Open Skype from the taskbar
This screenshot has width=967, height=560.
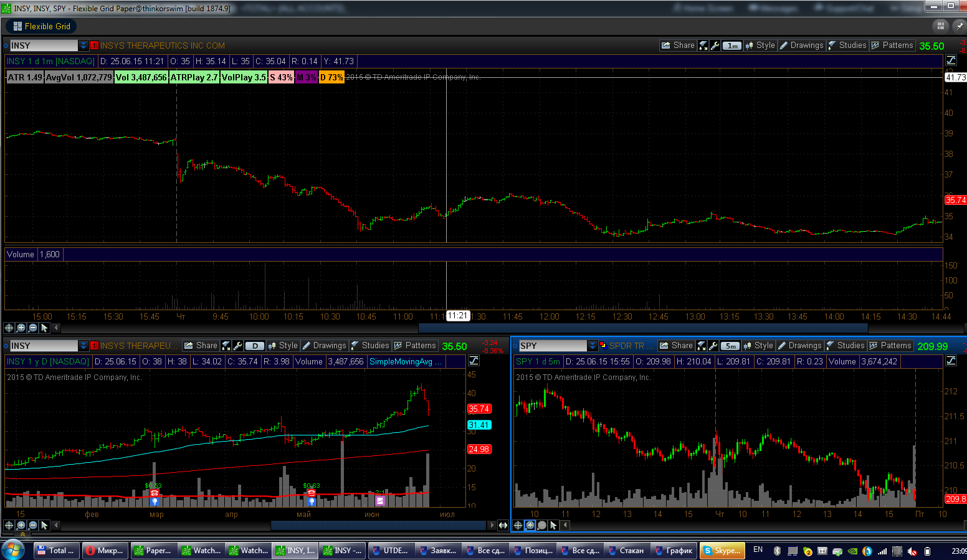[x=723, y=550]
